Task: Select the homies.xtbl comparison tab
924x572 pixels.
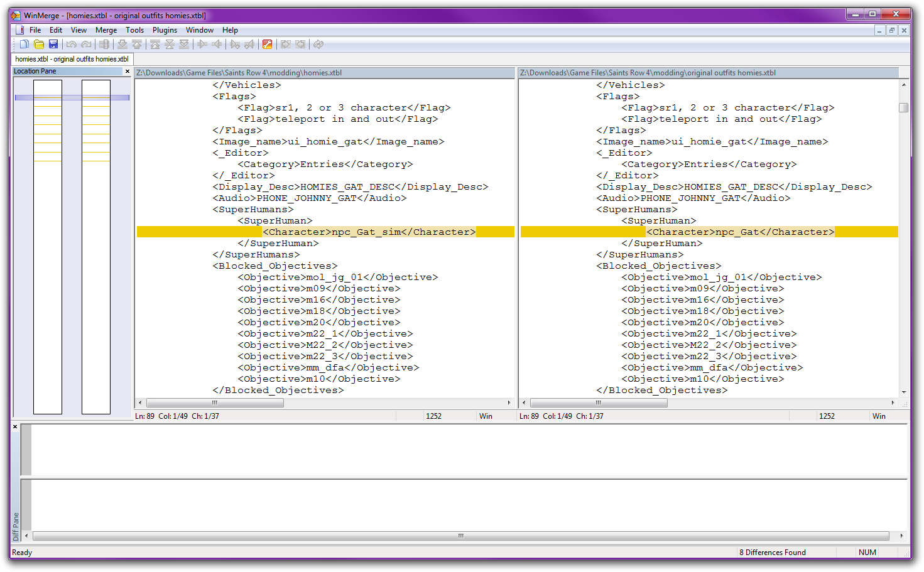Action: (72, 59)
